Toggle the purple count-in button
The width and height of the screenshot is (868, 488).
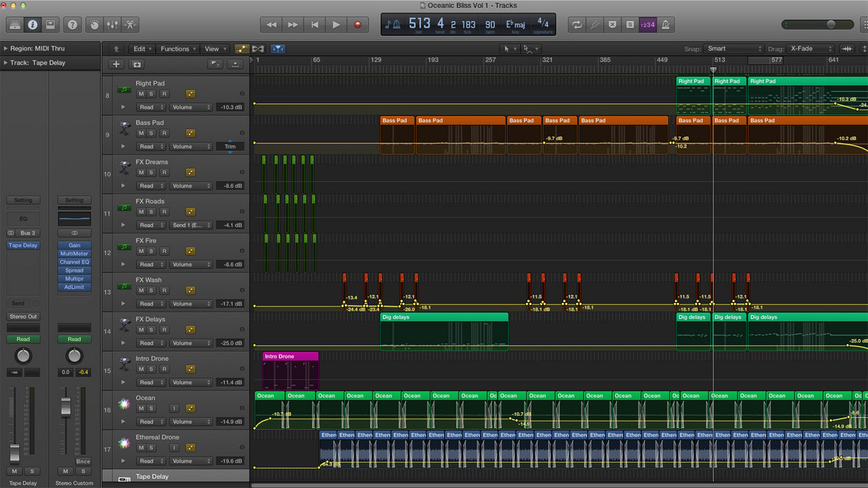pos(647,25)
